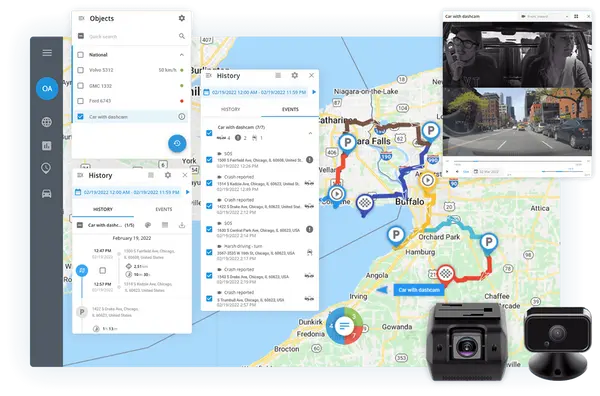This screenshot has width=600, height=396.
Task: Check the Volvo 5312 checkbox
Action: pyautogui.click(x=80, y=70)
